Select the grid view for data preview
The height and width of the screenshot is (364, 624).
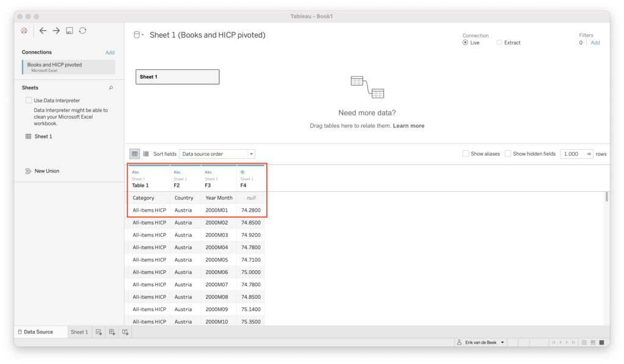135,153
